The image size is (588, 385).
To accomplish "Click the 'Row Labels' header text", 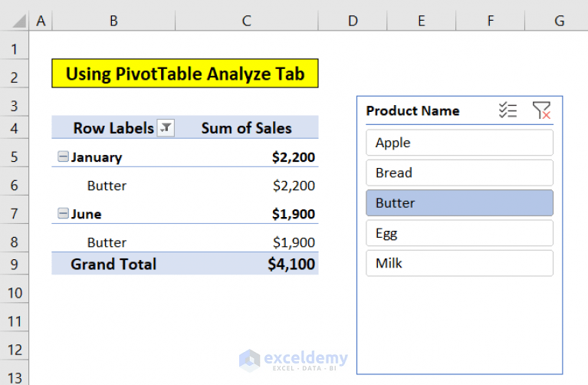I will 113,128.
